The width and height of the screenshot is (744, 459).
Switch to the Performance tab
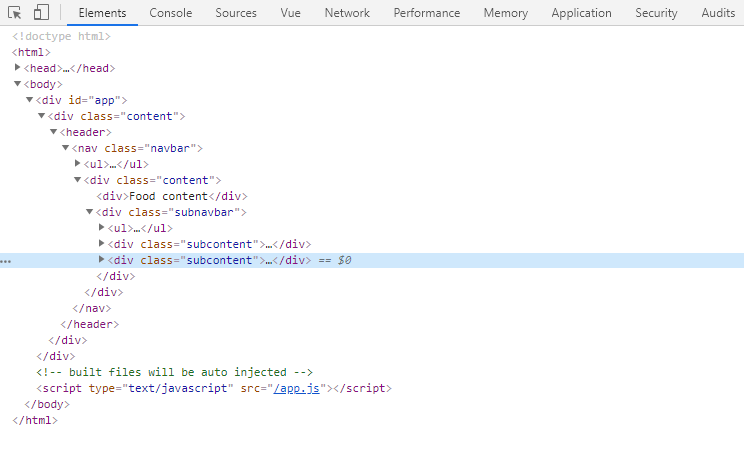tap(427, 13)
